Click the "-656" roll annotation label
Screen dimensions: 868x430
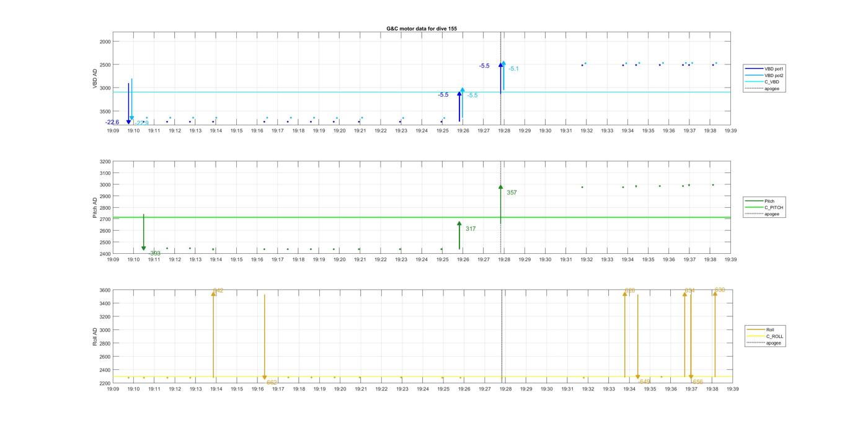click(697, 382)
